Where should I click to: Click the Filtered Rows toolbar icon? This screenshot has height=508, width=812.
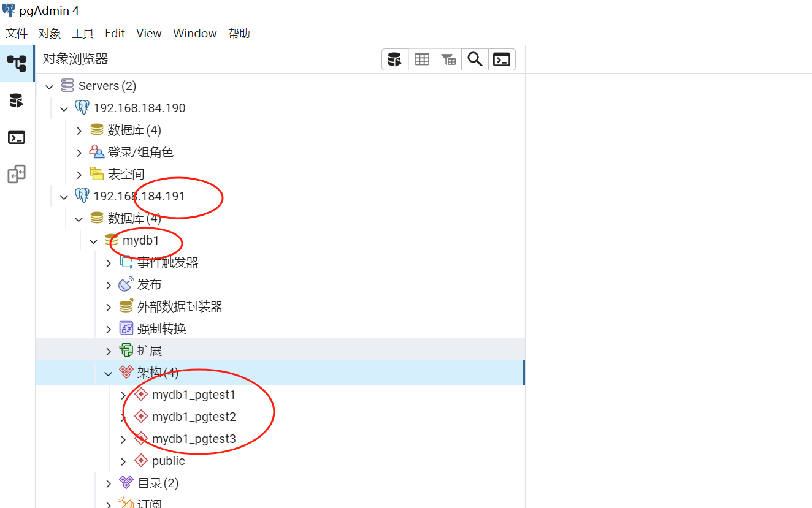(448, 59)
